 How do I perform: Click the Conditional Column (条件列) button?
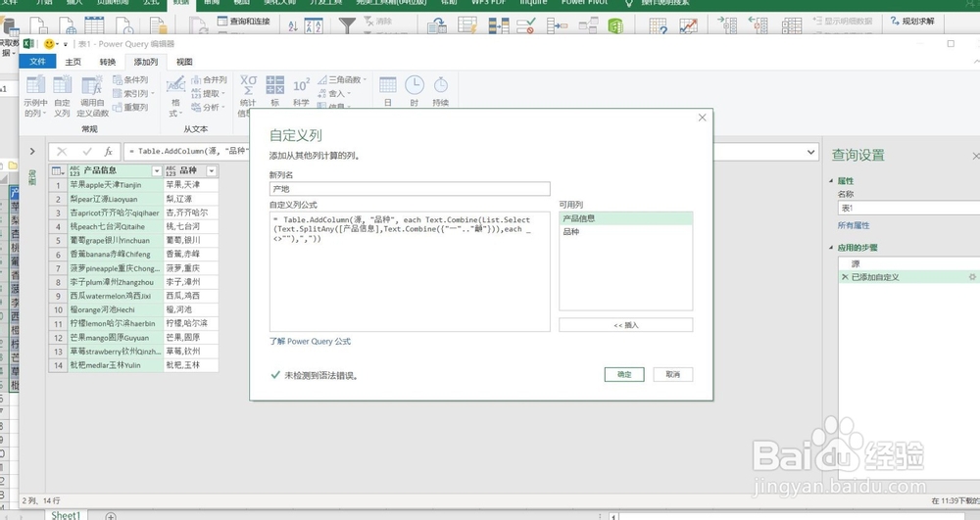point(130,80)
